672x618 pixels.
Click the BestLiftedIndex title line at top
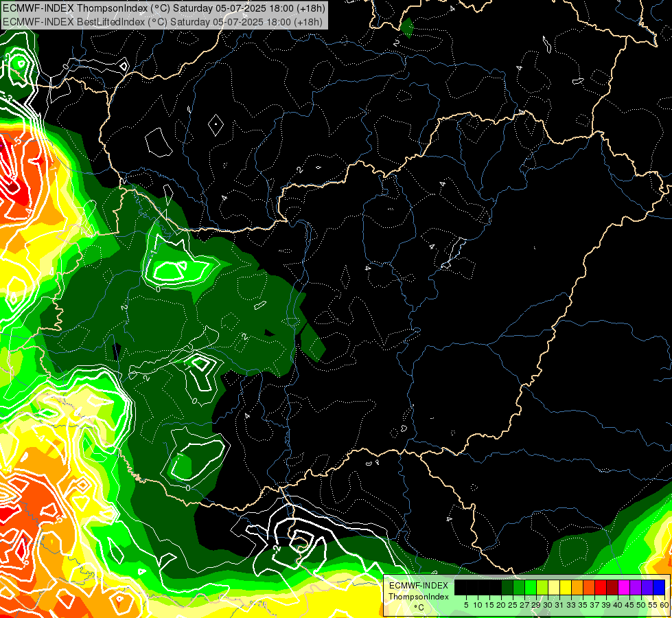[x=163, y=22]
